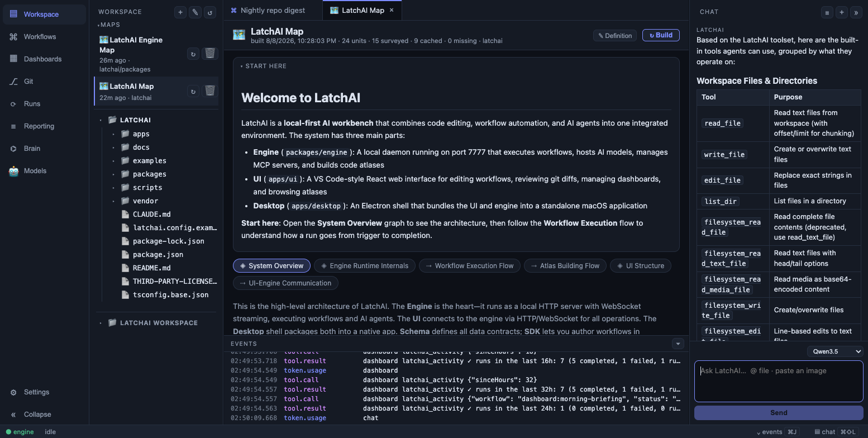868x438 pixels.
Task: Start a new chat with the plus icon
Action: [x=842, y=12]
